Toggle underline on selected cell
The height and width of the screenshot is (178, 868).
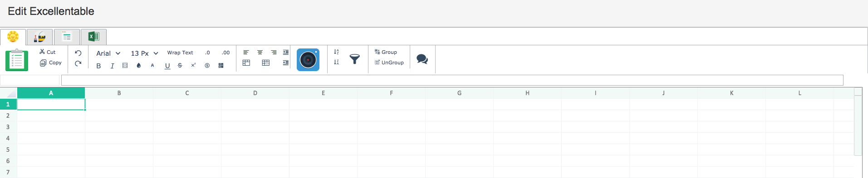(167, 66)
